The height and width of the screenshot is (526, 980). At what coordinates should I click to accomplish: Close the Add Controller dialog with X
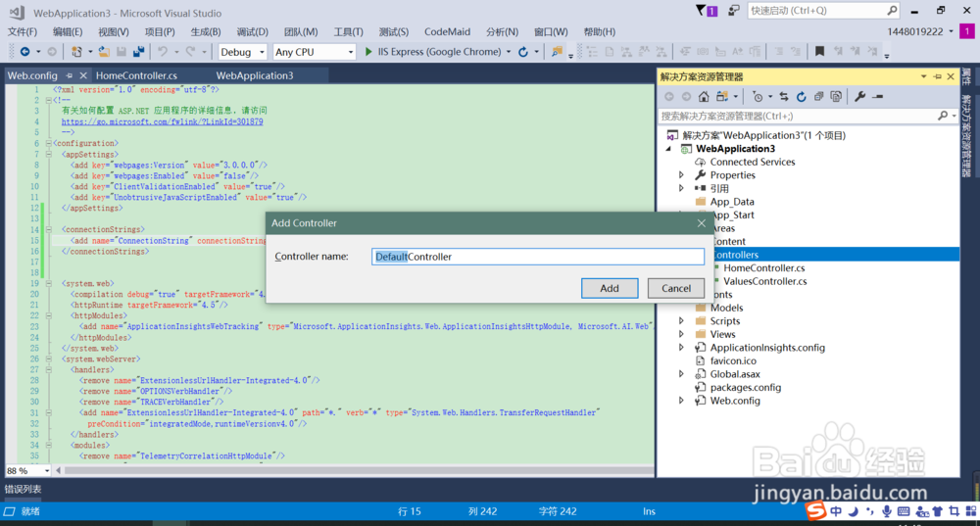click(x=702, y=223)
